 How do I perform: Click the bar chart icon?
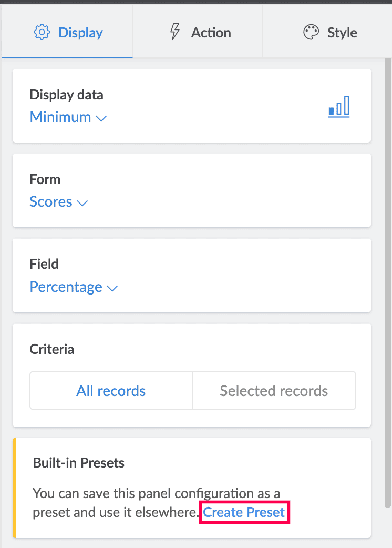click(339, 107)
